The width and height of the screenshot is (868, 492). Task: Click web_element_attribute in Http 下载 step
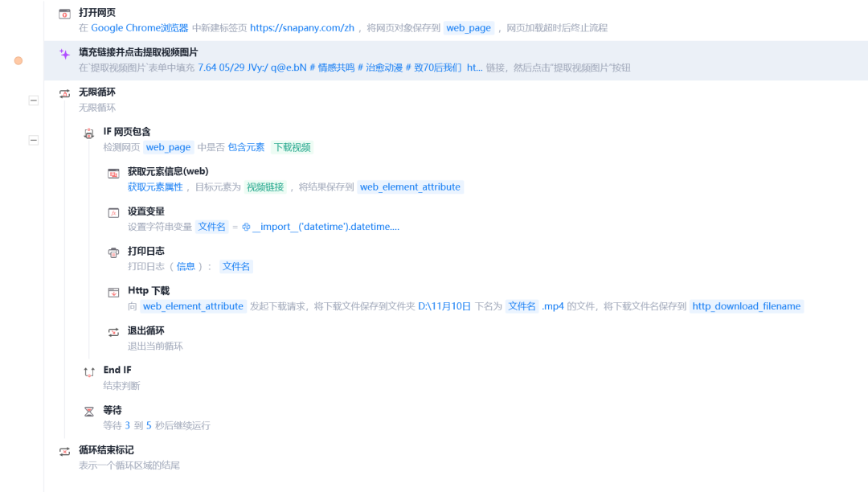[x=193, y=306]
